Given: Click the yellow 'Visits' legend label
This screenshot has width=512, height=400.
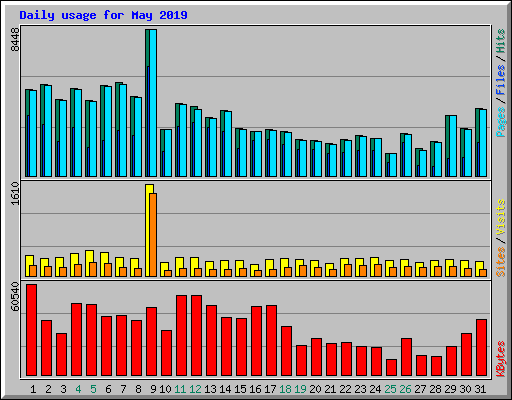Looking at the screenshot, I should point(501,218).
